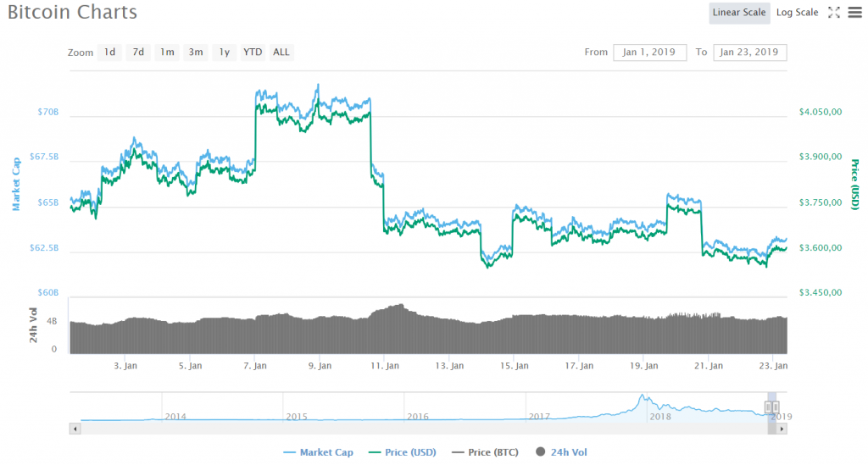The height and width of the screenshot is (465, 868).
Task: Set zoom range to 1d
Action: (x=109, y=53)
